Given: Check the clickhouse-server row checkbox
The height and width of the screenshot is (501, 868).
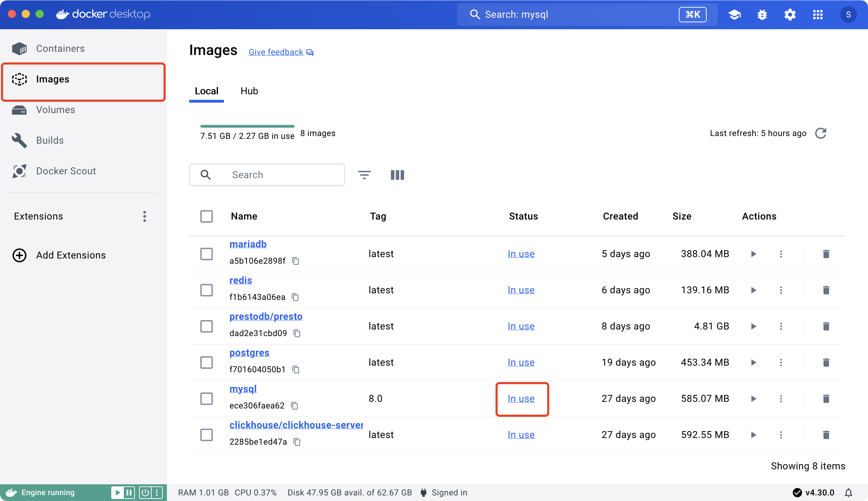Looking at the screenshot, I should tap(207, 435).
